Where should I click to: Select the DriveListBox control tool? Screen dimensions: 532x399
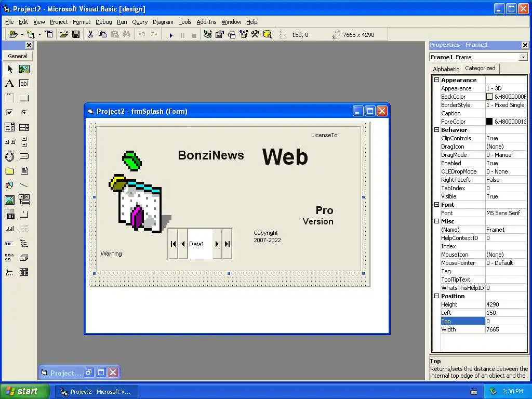coord(24,156)
